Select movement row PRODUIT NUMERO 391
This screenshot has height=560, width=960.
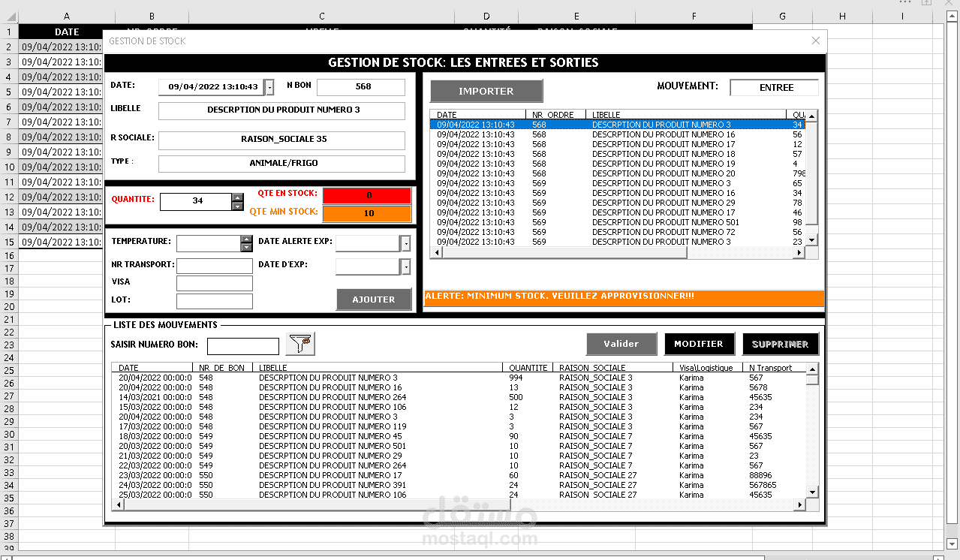coord(459,485)
